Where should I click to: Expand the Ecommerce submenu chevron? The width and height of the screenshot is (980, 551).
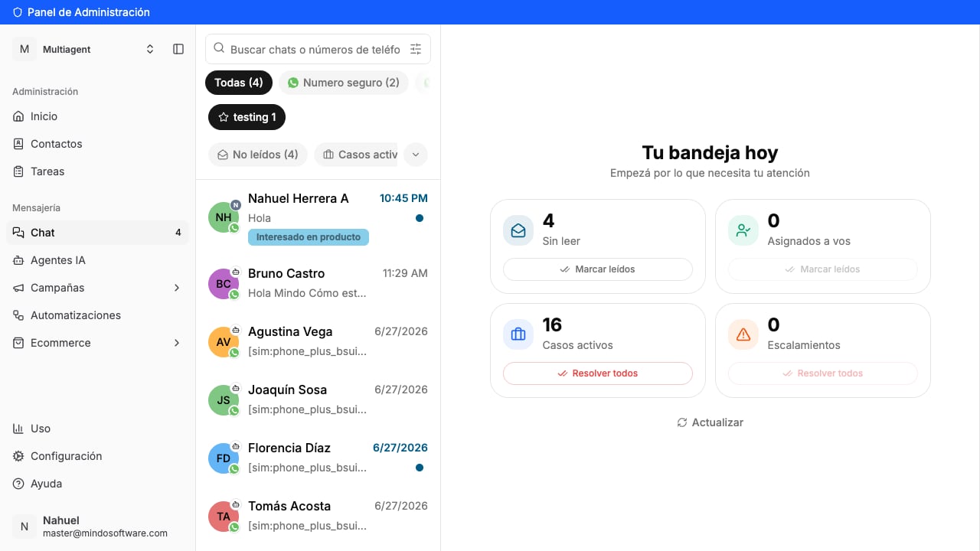coord(177,343)
